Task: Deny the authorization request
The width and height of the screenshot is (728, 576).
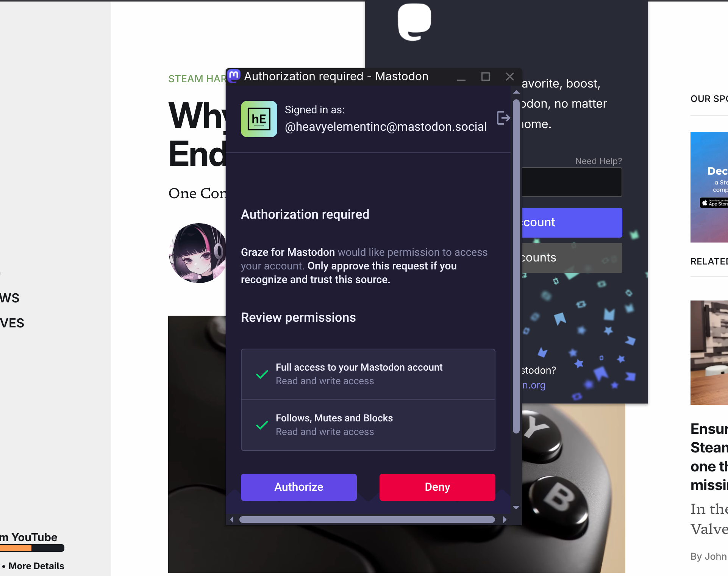Action: pos(437,487)
